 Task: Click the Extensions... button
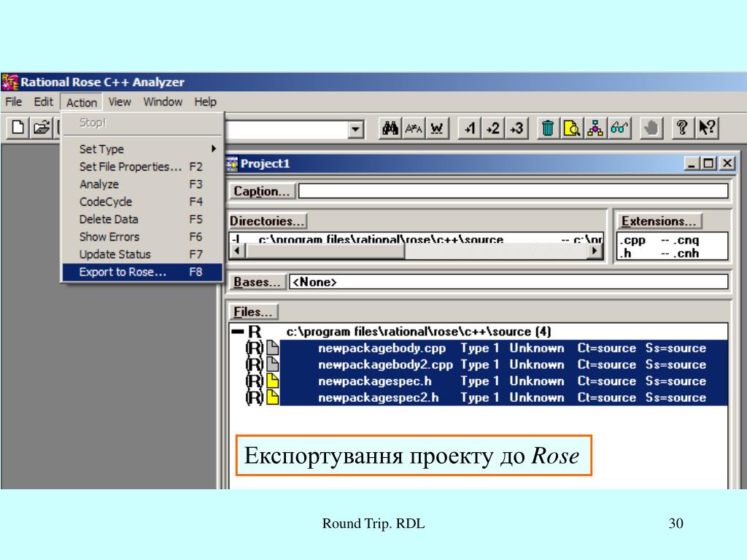coord(659,221)
